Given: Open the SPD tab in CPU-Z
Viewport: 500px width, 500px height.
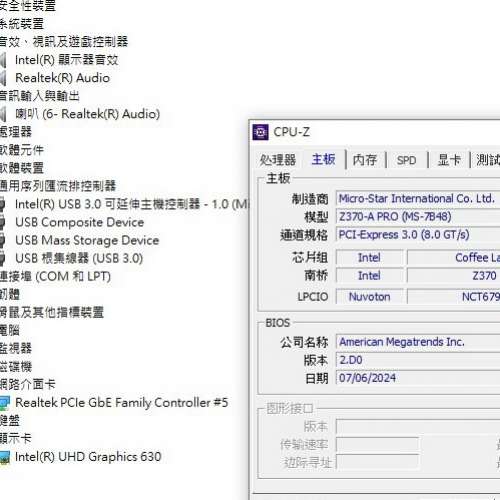Looking at the screenshot, I should pyautogui.click(x=406, y=160).
